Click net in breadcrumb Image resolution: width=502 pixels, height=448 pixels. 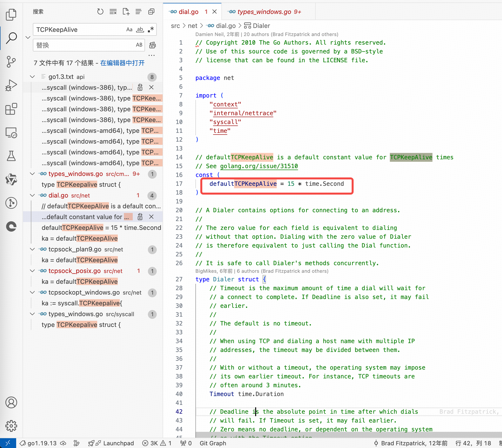point(192,25)
